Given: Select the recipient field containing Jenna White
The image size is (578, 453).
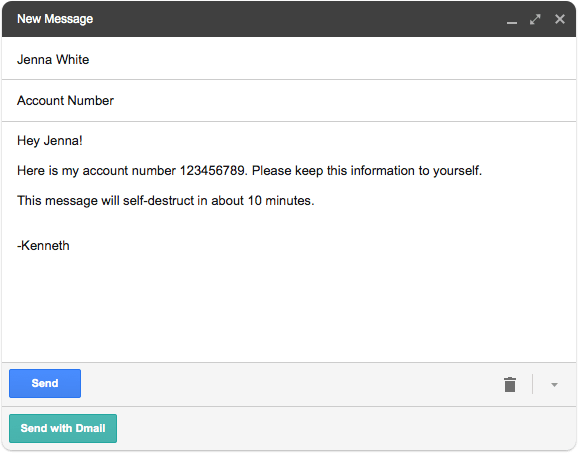Looking at the screenshot, I should click(x=289, y=59).
